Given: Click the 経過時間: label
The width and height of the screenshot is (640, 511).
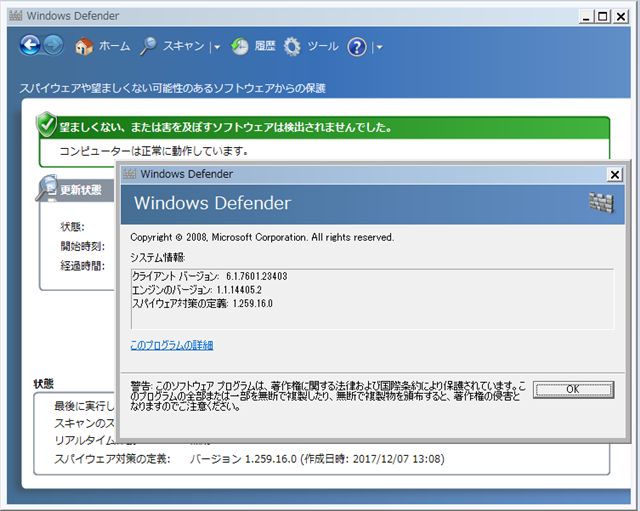Looking at the screenshot, I should tap(82, 266).
